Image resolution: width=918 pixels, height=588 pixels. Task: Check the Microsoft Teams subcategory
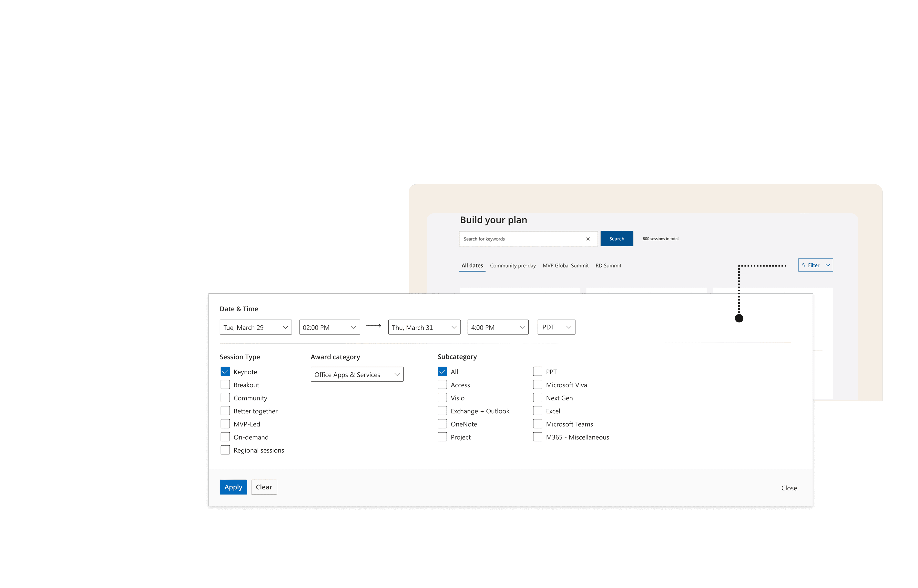point(537,424)
